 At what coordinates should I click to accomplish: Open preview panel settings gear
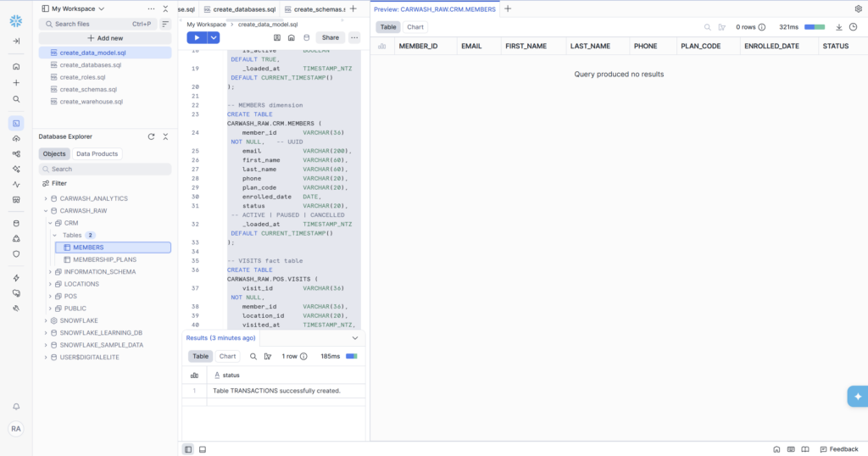coord(858,8)
